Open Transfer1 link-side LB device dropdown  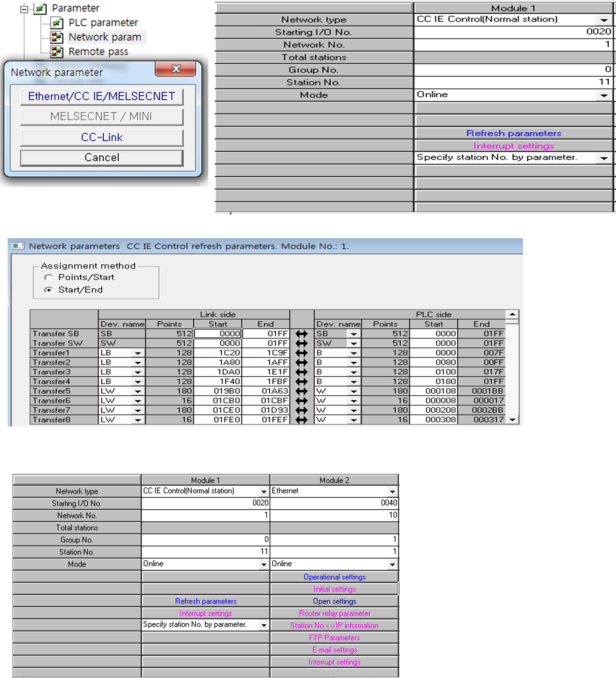138,353
